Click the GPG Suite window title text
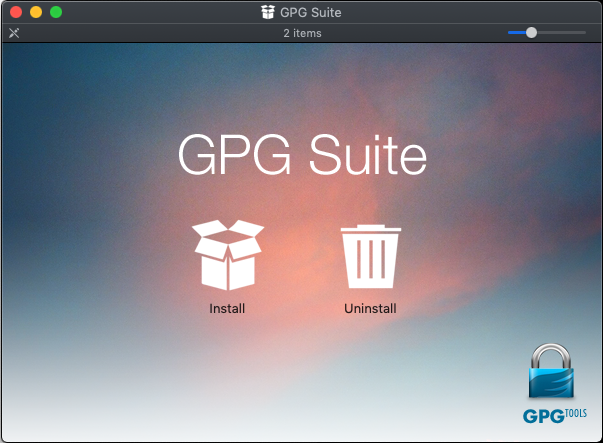 coord(311,12)
